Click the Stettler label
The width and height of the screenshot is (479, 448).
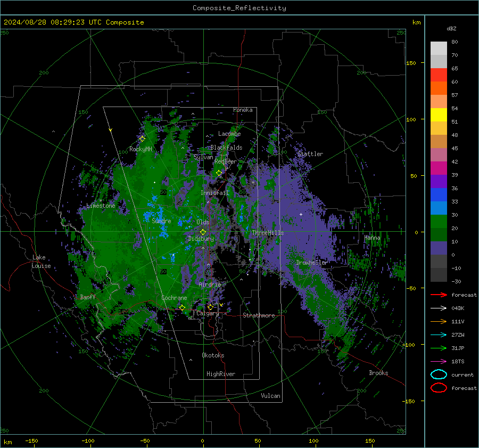click(310, 154)
